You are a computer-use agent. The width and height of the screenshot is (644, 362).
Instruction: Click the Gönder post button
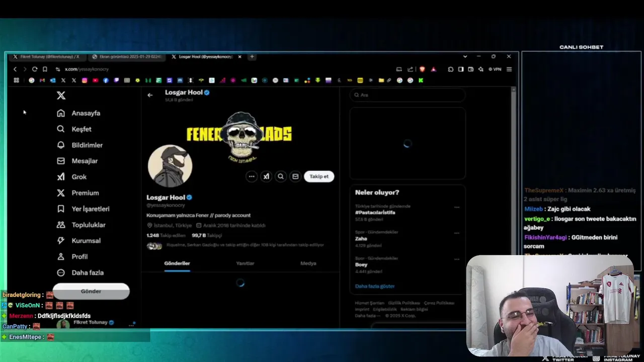[91, 291]
